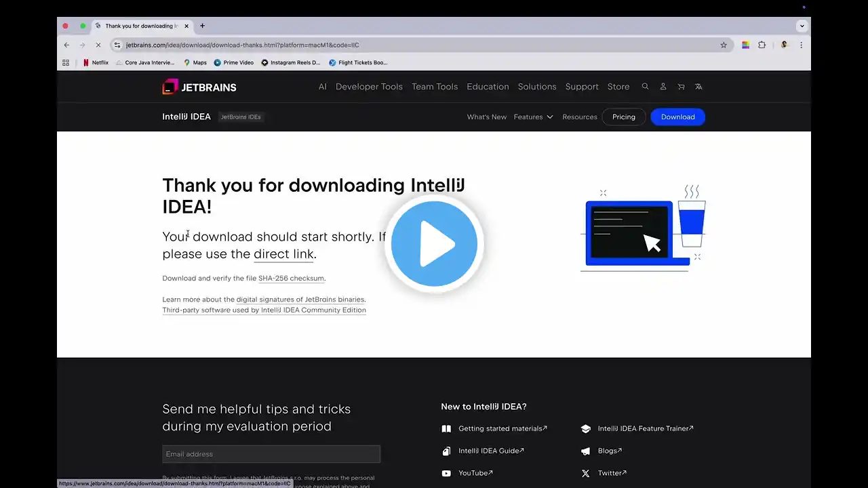Open the JetBrains site search
Viewport: 868px width, 488px height.
645,87
